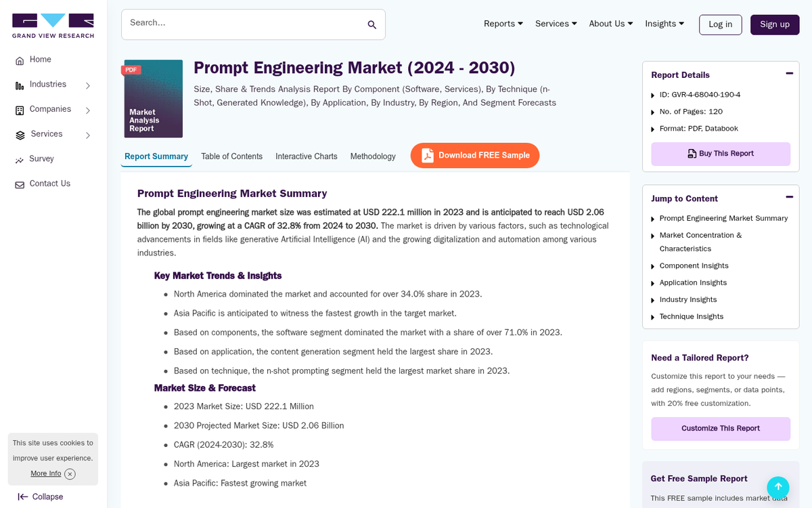Click the CAGR (2024-2030): 32.8% line

(223, 445)
